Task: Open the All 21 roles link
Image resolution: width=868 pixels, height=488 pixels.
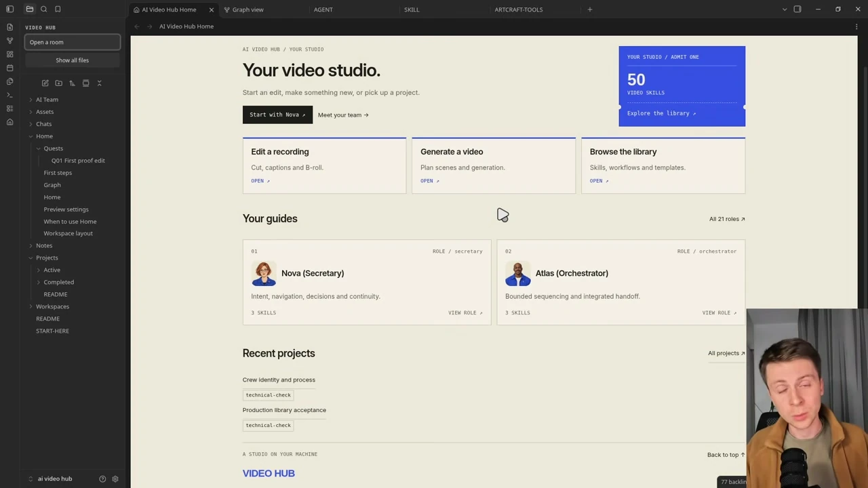Action: click(x=727, y=219)
